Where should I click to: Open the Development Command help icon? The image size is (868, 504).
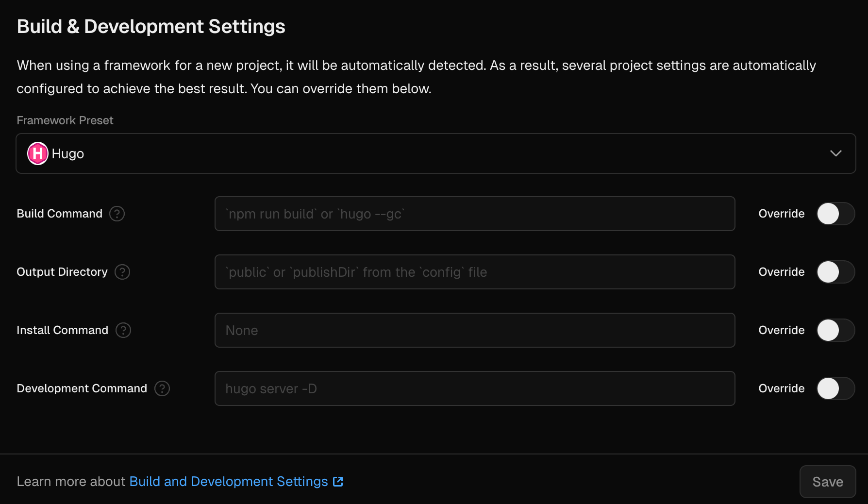(x=163, y=388)
